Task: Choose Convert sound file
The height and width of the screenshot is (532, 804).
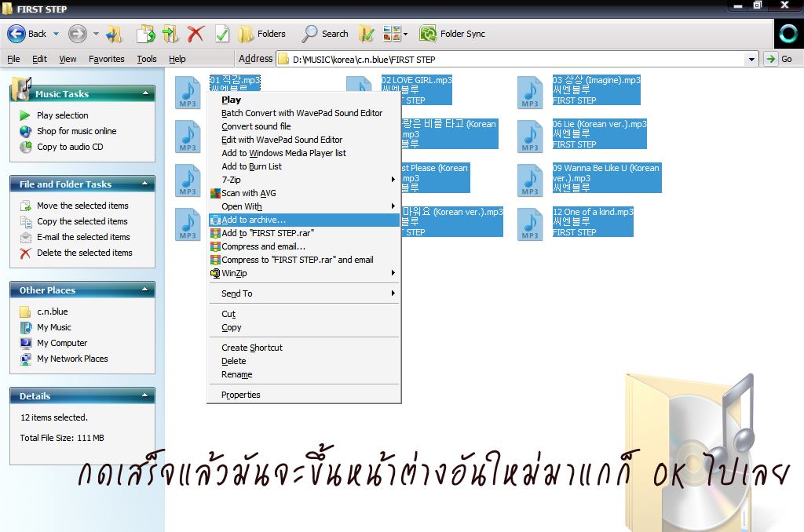Action: (304, 126)
